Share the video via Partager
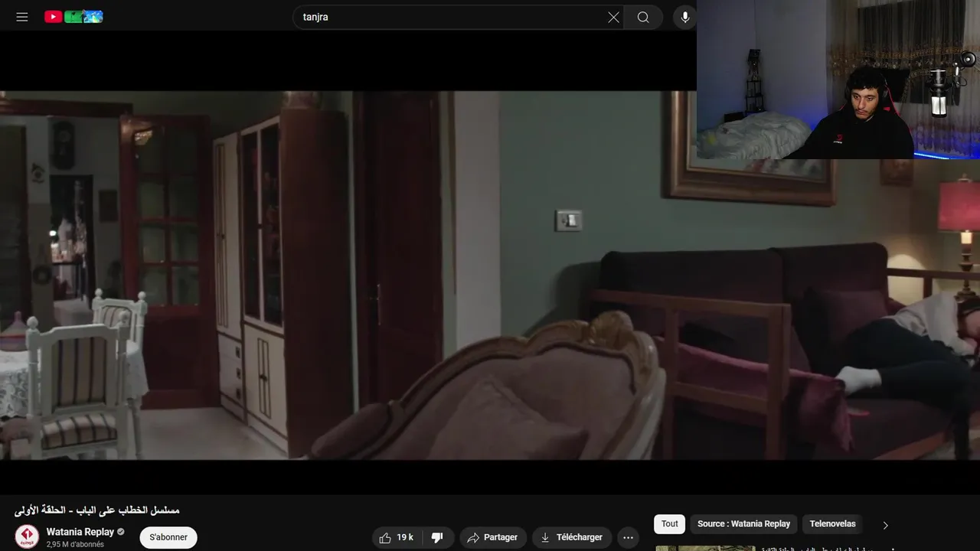This screenshot has height=551, width=980. point(493,537)
